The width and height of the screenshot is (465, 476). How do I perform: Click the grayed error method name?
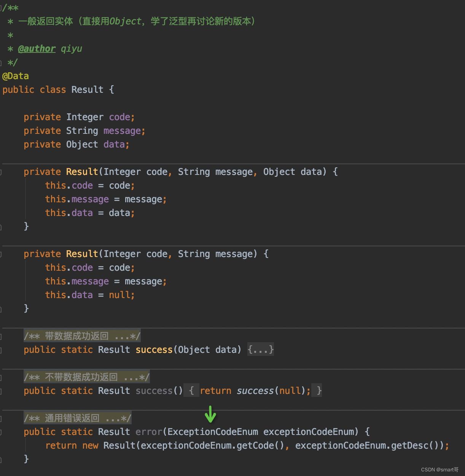click(x=149, y=432)
